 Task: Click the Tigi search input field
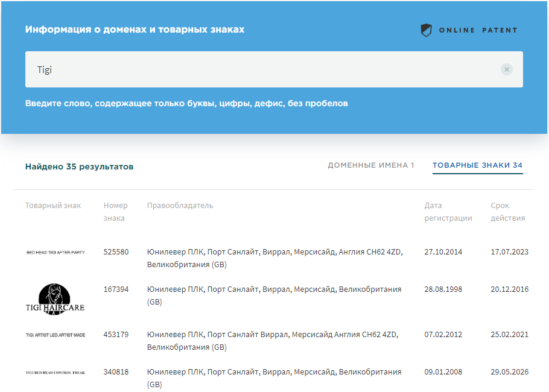point(259,69)
